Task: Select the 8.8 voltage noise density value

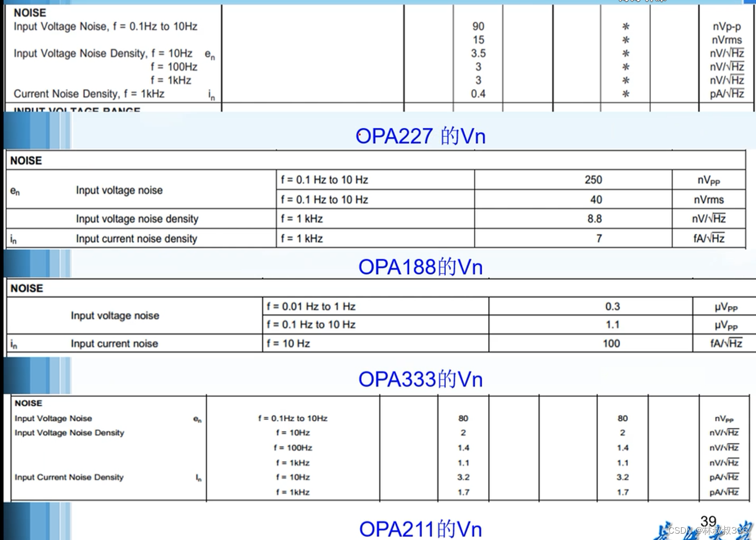Action: click(x=595, y=219)
